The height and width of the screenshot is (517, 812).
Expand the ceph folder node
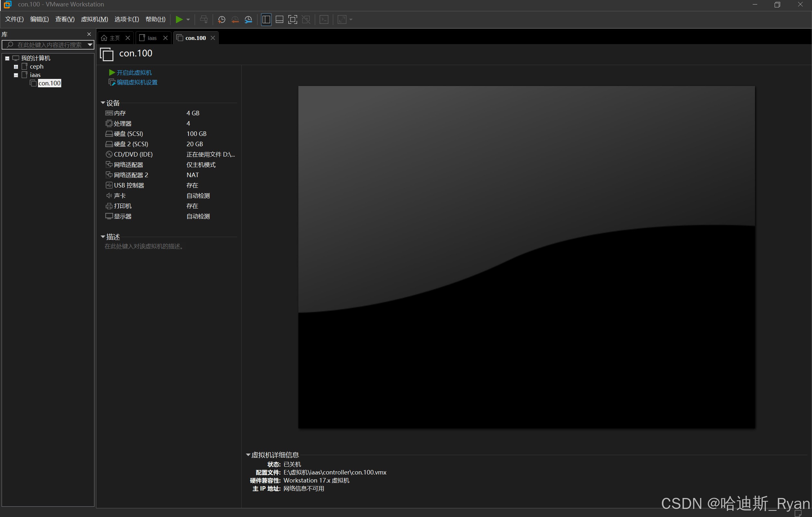[x=16, y=67]
